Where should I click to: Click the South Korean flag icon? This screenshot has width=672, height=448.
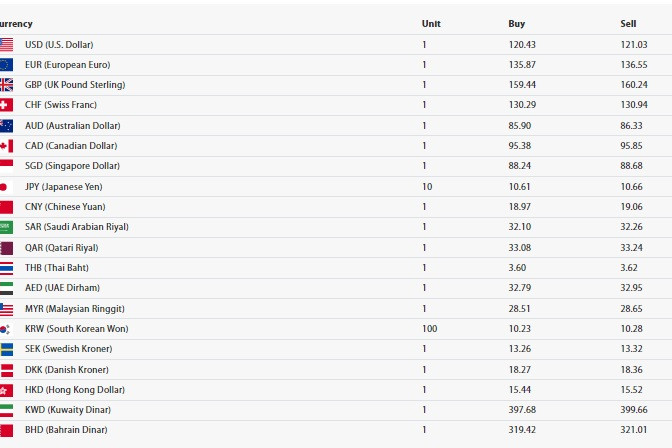(x=5, y=329)
